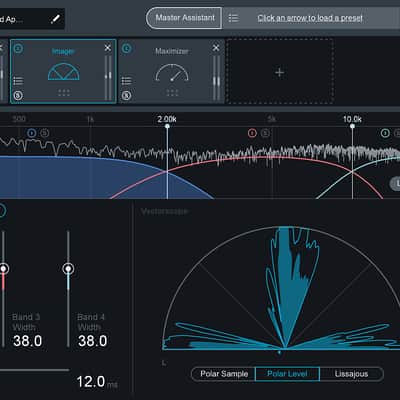Click the Band 4 Width value 38.0

[92, 341]
